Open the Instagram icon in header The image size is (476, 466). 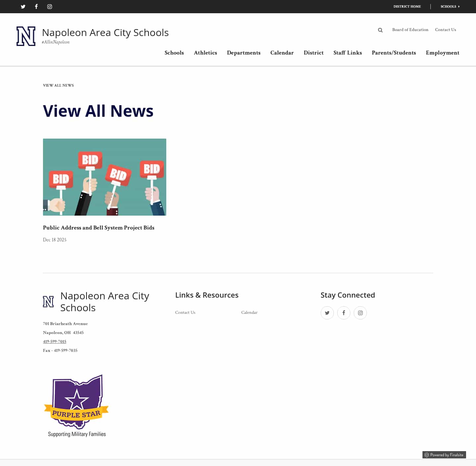(x=50, y=6)
